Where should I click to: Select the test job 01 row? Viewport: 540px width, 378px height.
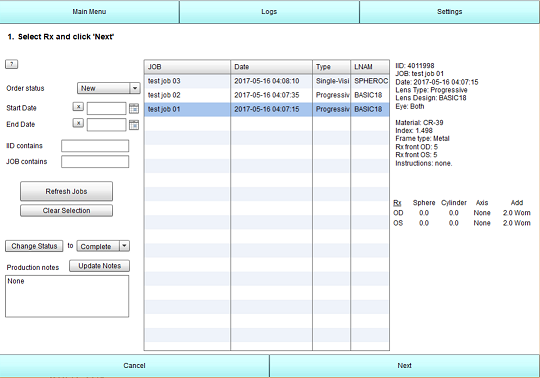(267, 109)
